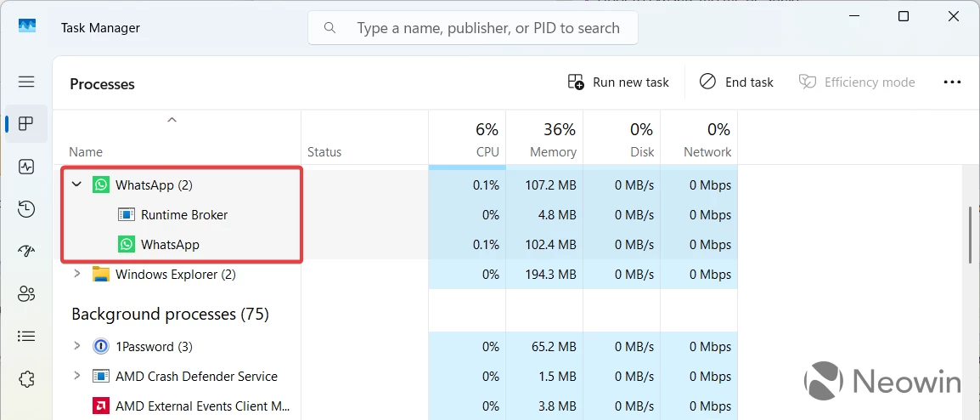Open the Startup apps page in sidebar

pyautogui.click(x=26, y=251)
